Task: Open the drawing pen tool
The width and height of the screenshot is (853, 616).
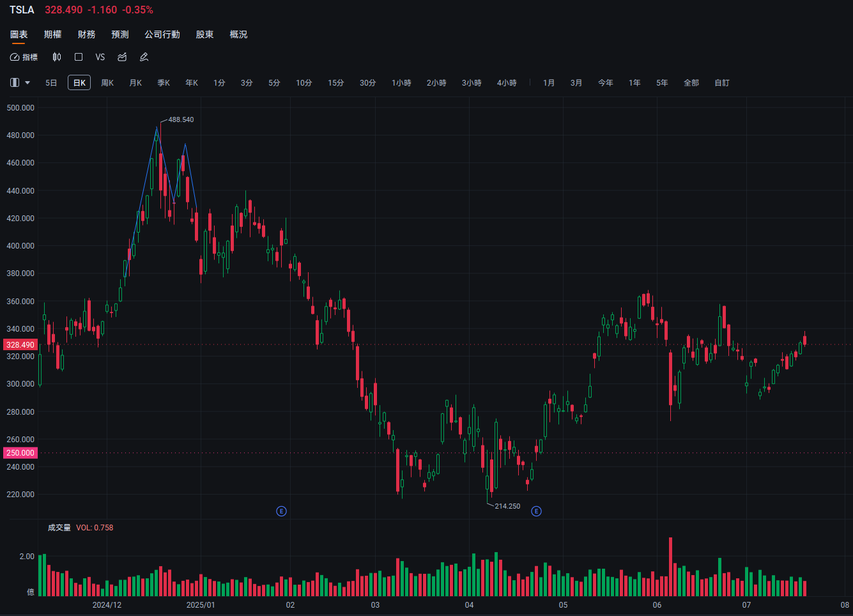Action: pos(144,57)
